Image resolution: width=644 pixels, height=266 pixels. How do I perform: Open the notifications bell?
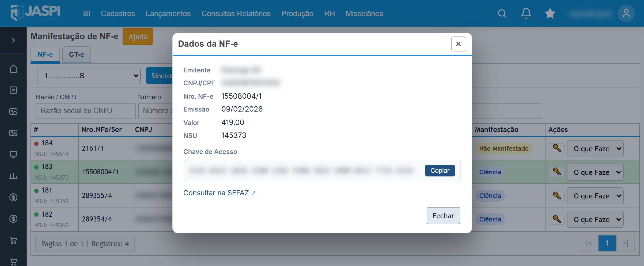[x=526, y=13]
